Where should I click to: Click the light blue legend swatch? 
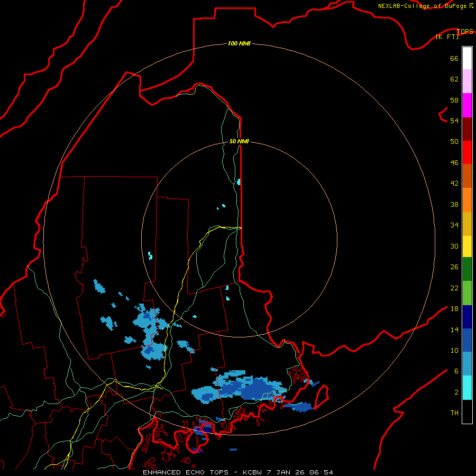[x=467, y=364]
